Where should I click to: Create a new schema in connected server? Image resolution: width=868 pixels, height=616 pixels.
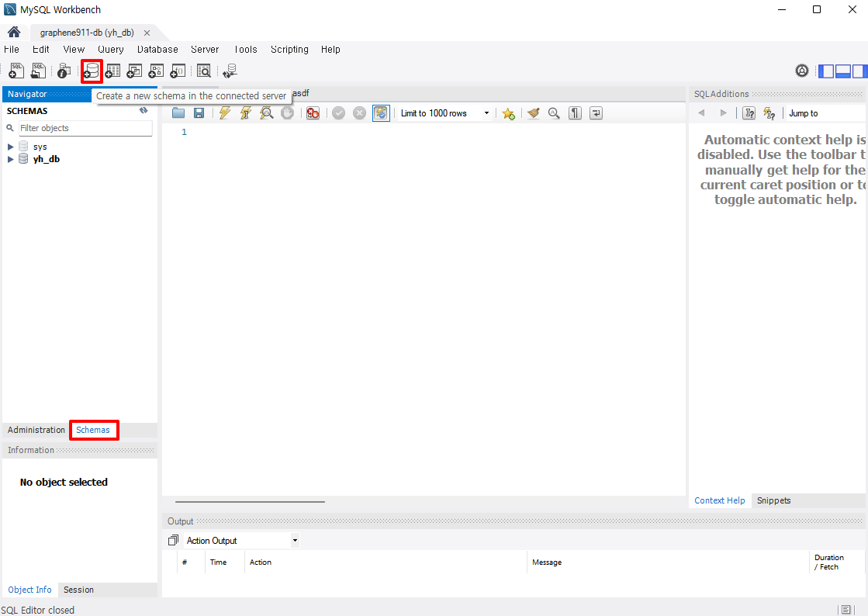[x=92, y=71]
